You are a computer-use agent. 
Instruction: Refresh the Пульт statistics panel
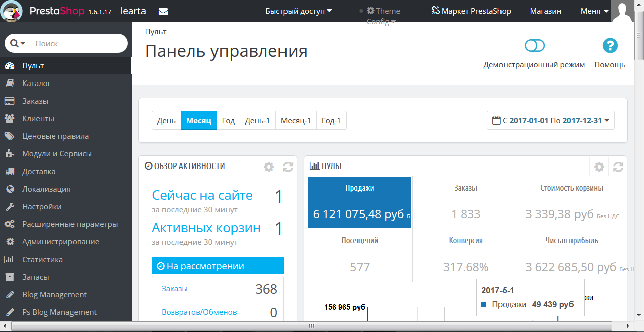pos(618,167)
